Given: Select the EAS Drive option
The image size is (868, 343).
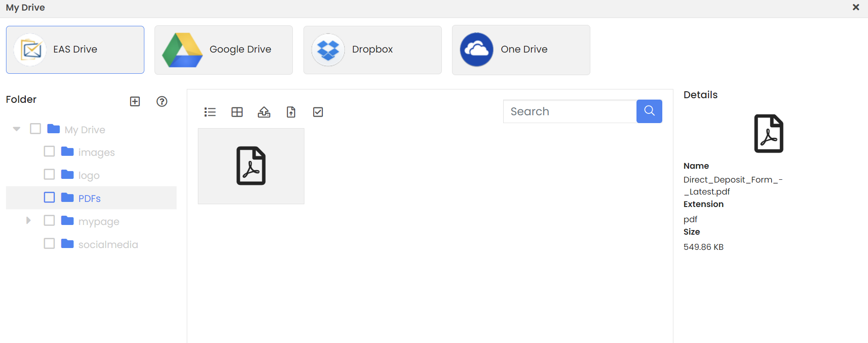Looking at the screenshot, I should pos(75,50).
